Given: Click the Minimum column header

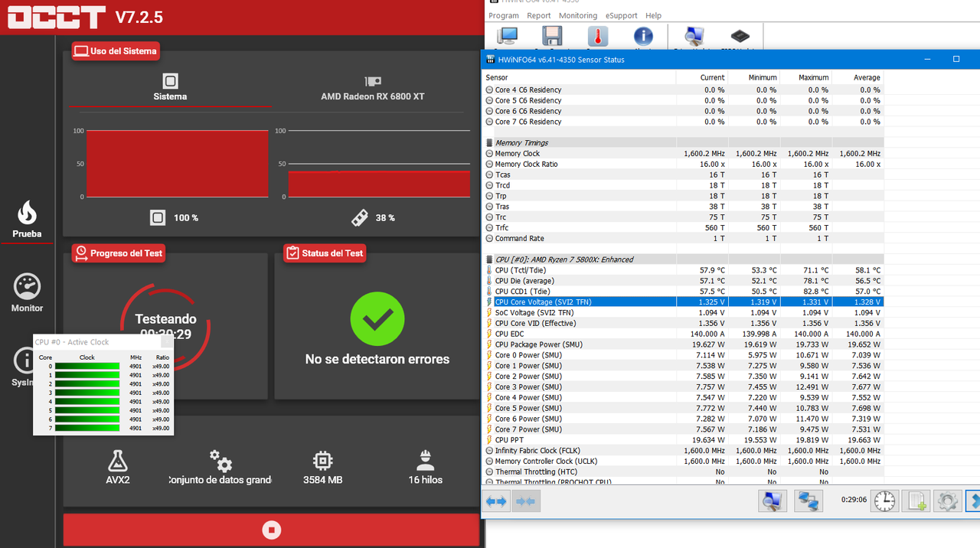Looking at the screenshot, I should pos(754,77).
